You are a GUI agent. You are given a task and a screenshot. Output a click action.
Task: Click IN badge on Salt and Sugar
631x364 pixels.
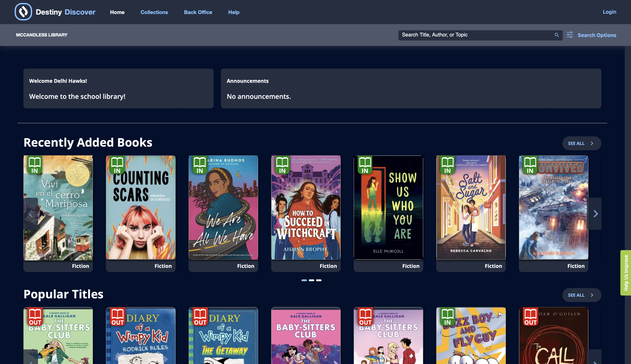click(448, 165)
